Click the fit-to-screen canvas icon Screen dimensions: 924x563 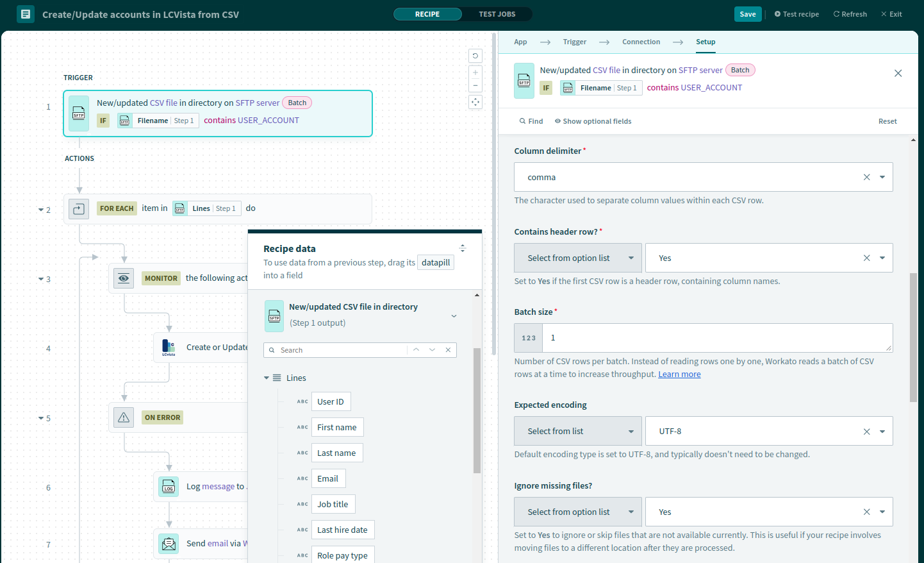tap(475, 102)
